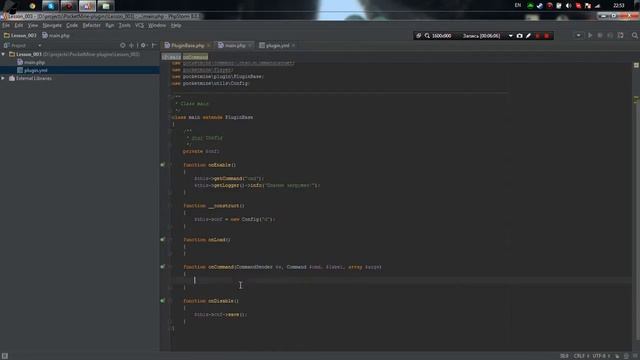This screenshot has height=360, width=640.
Task: Collapse the onEnable function fold marker
Action: 170,165
